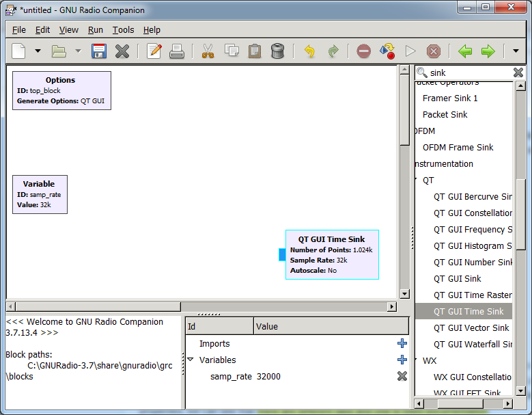Show flow graph errors red icon

364,51
